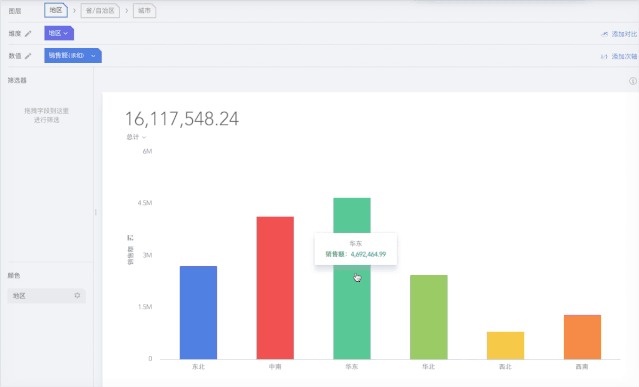Click the 华东 axis label
Image resolution: width=639 pixels, height=387 pixels.
point(352,367)
